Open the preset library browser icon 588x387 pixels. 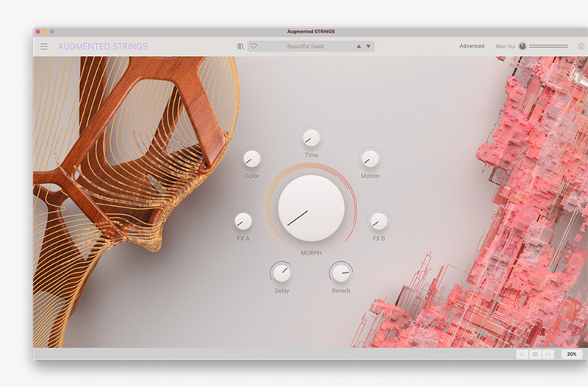pos(241,46)
